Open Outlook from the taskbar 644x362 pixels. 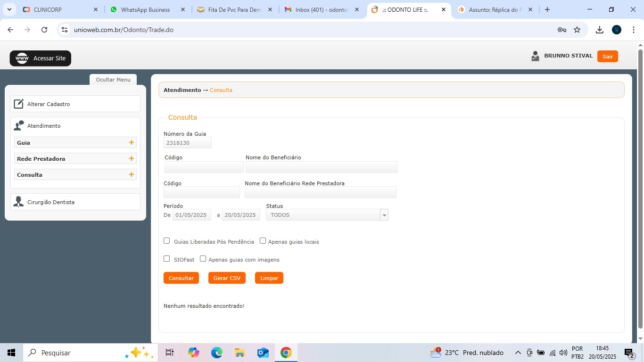point(263,353)
